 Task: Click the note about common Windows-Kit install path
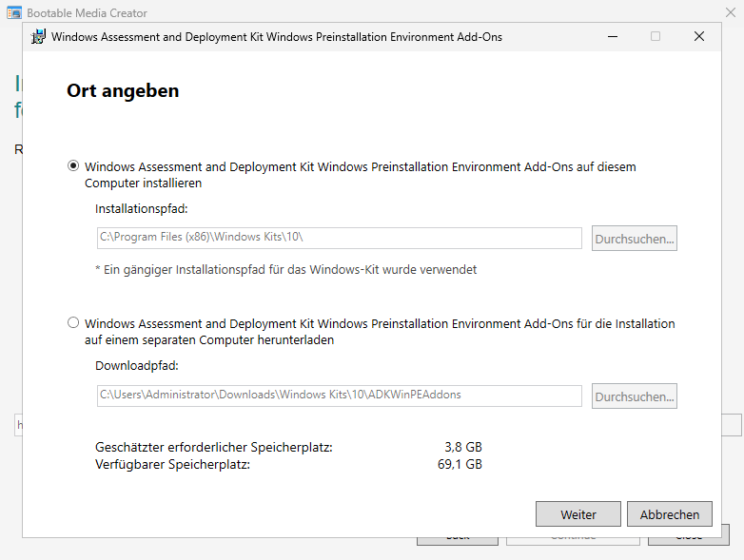point(285,269)
